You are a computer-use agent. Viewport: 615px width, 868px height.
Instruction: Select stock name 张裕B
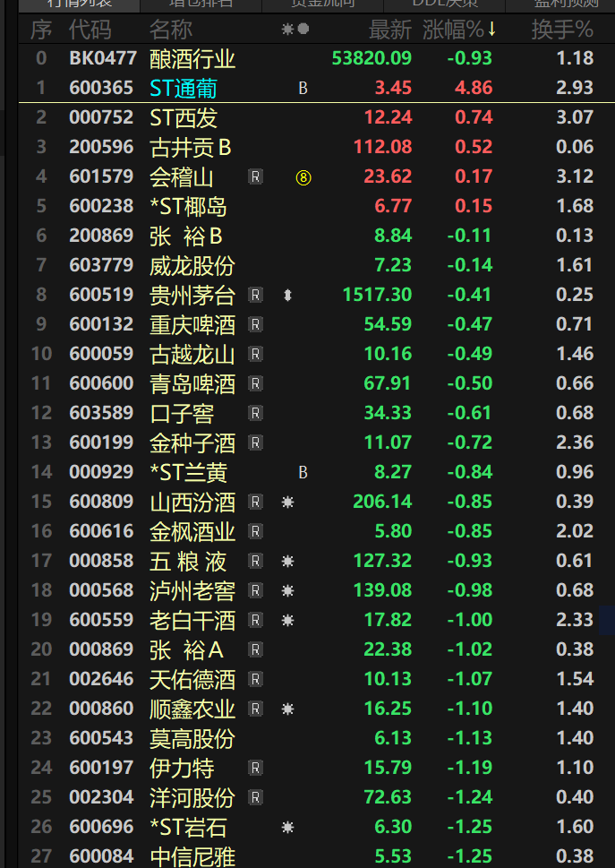[186, 236]
